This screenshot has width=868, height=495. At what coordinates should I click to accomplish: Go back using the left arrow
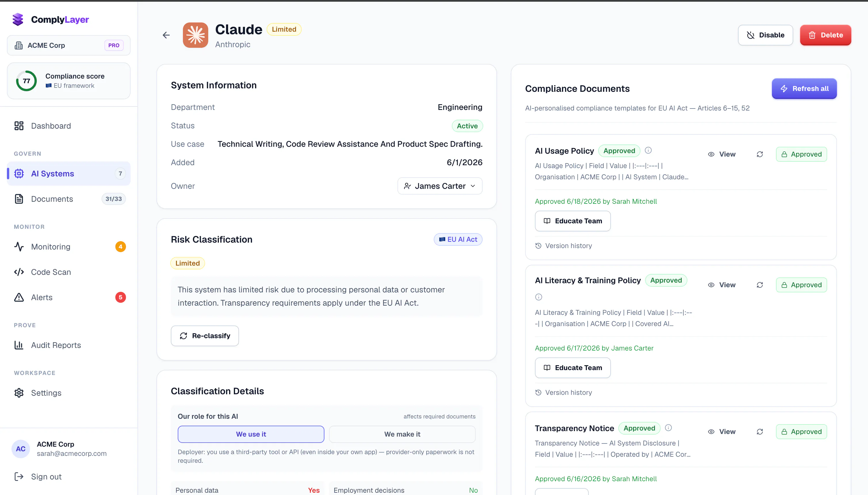coord(166,35)
